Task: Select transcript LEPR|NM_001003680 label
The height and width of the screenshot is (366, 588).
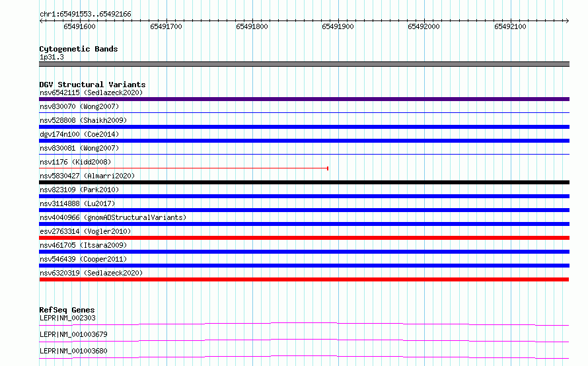Action: [x=73, y=351]
